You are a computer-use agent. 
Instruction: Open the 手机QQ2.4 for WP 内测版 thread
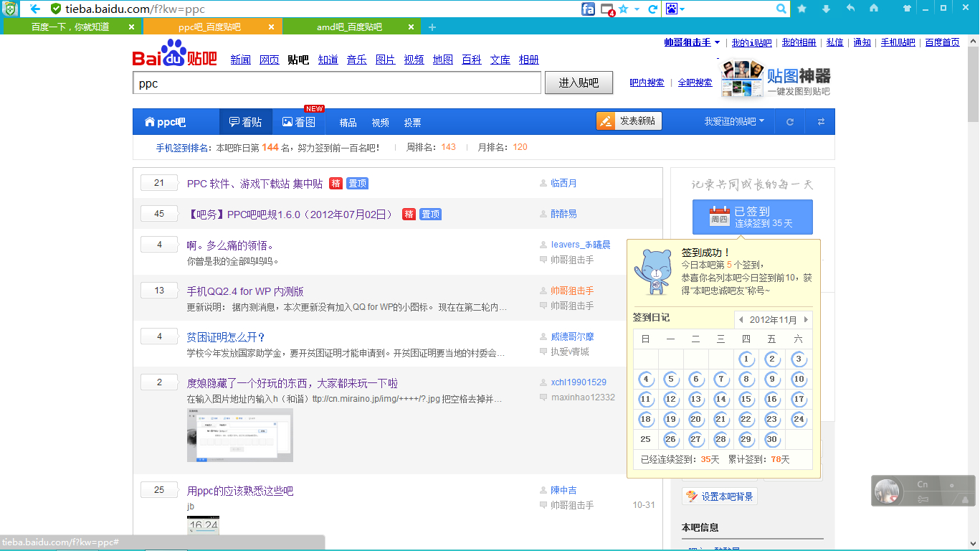coord(245,291)
